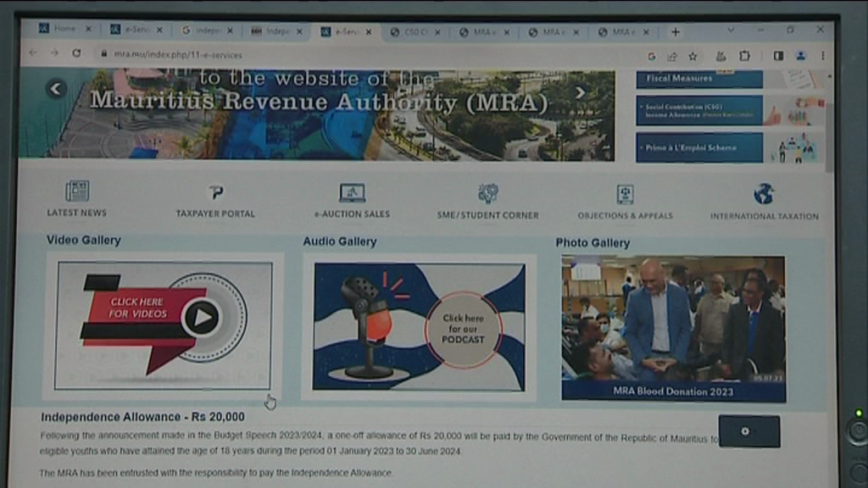The width and height of the screenshot is (868, 488).
Task: Switch to the Independence tab with the dark favicon
Action: [275, 31]
